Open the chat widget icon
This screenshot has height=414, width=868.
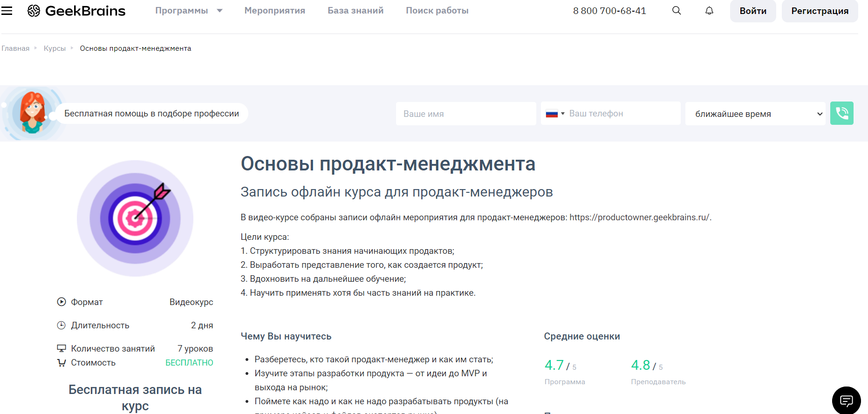pyautogui.click(x=846, y=400)
